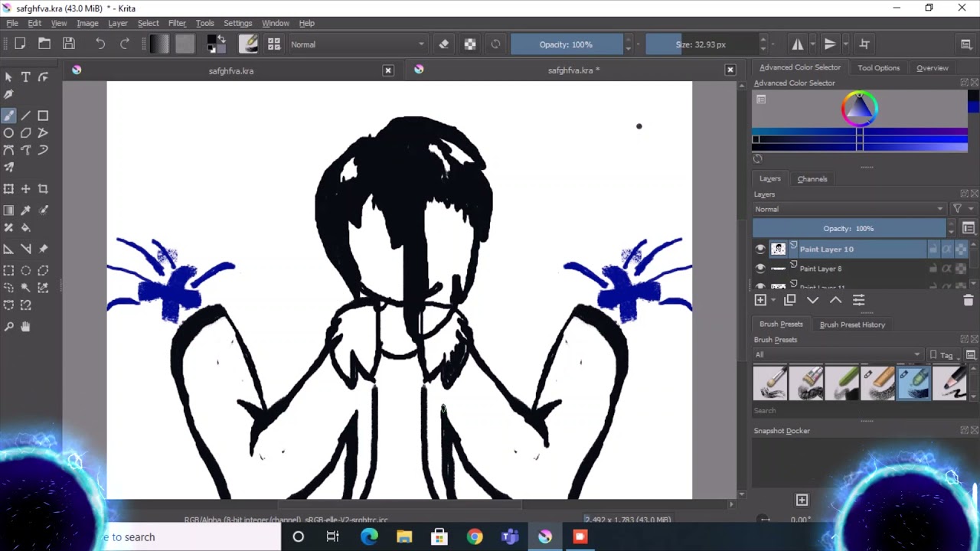Select the Gradient tool
980x551 pixels.
[x=8, y=210]
